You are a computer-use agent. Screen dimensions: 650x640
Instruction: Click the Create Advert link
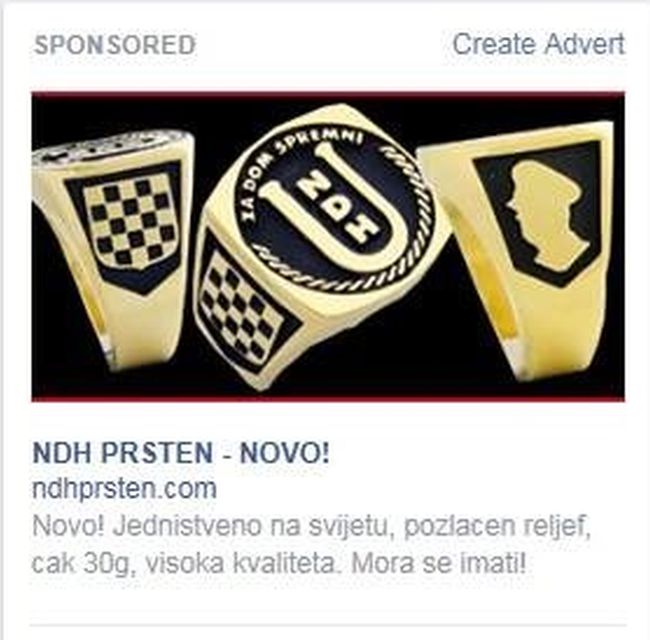coord(538,44)
